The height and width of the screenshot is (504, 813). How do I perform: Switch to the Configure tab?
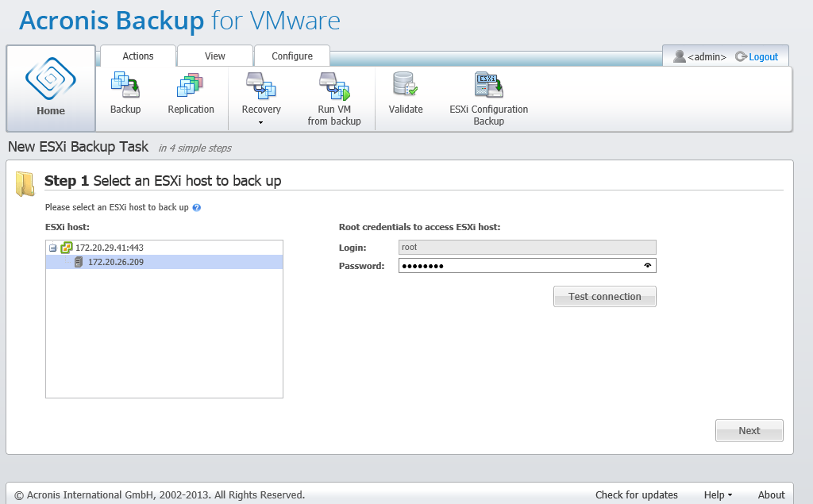(x=292, y=56)
